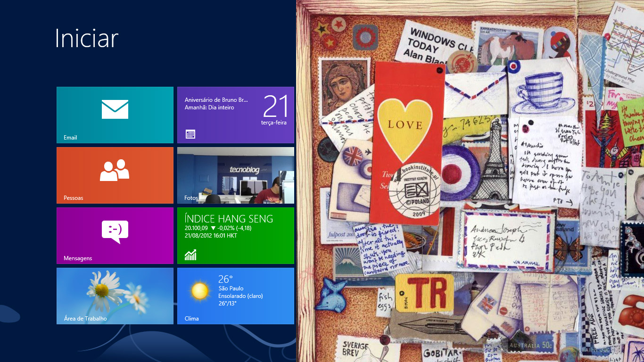Image resolution: width=644 pixels, height=362 pixels.
Task: Click the 'terça-feira' weekday text
Action: tap(274, 123)
